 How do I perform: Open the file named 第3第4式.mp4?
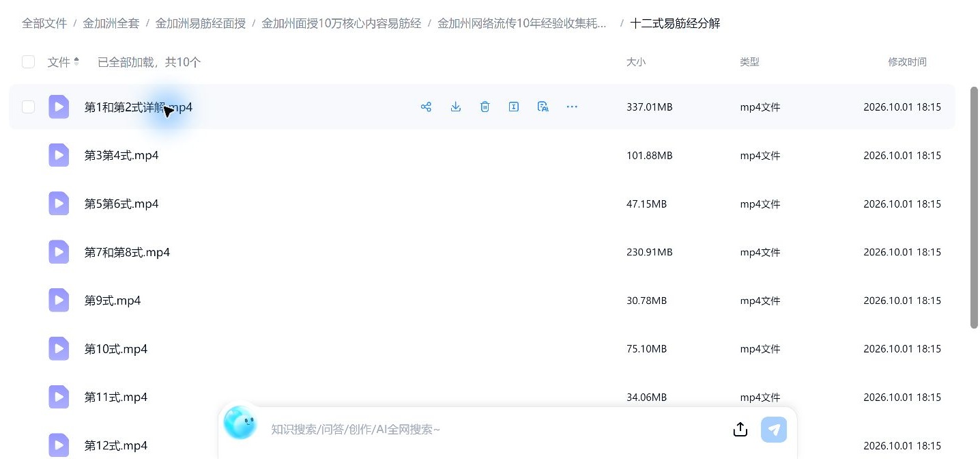pyautogui.click(x=121, y=156)
